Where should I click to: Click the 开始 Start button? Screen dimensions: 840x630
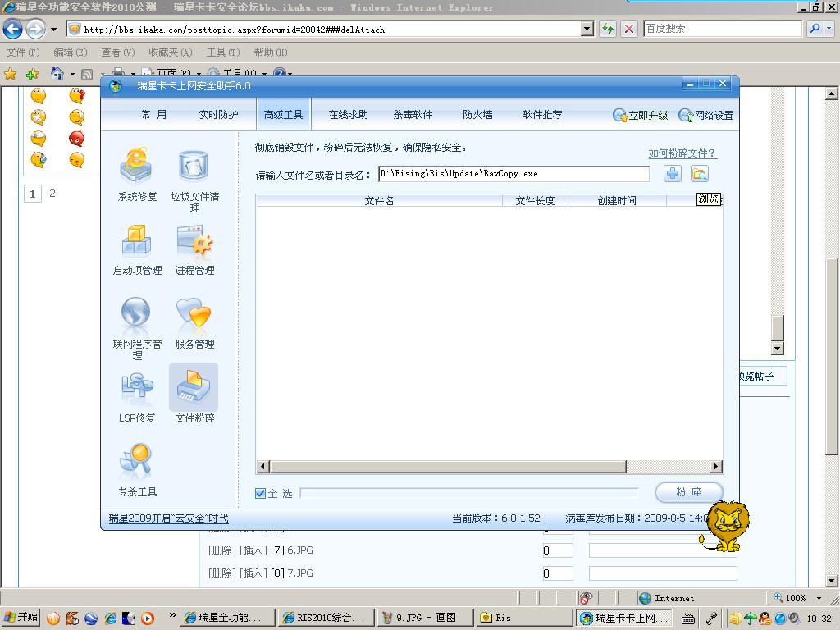click(21, 617)
